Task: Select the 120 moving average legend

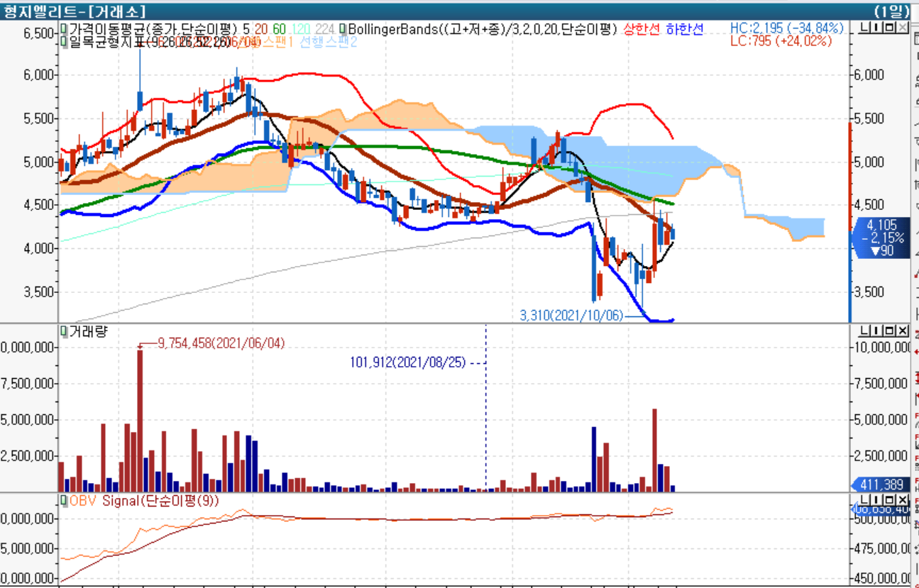Action: [301, 29]
